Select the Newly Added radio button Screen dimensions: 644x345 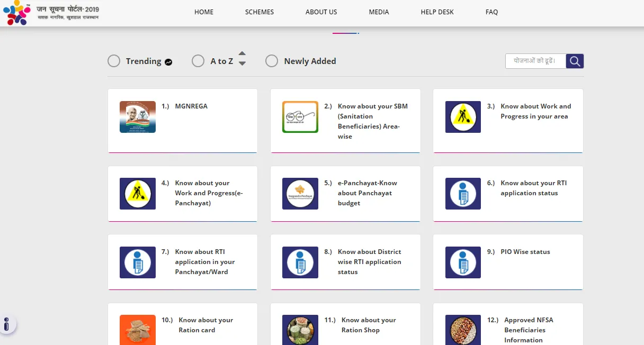[272, 61]
